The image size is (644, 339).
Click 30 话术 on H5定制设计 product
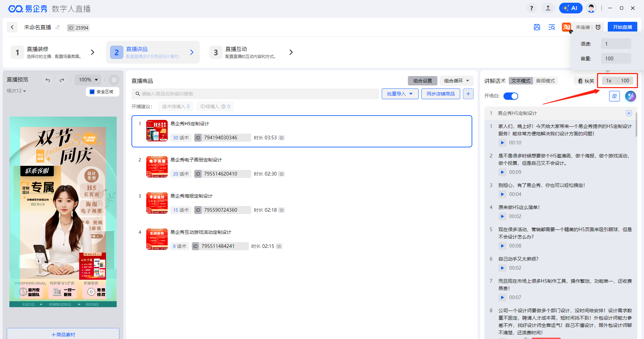(181, 138)
